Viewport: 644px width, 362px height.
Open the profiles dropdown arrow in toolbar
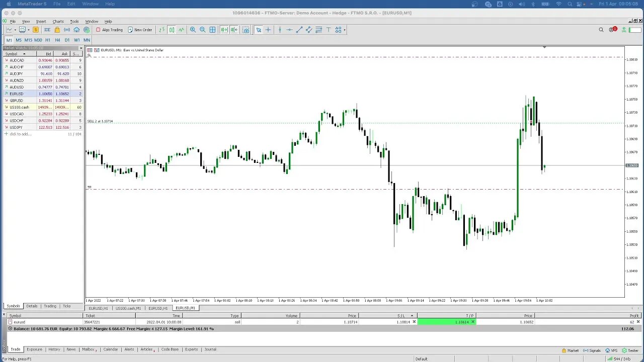point(28,30)
